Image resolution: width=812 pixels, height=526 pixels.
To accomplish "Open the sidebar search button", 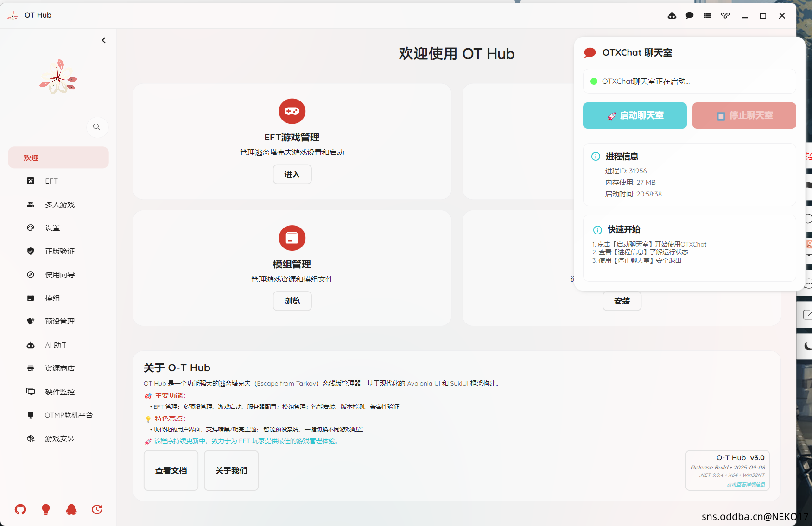I will (x=97, y=127).
